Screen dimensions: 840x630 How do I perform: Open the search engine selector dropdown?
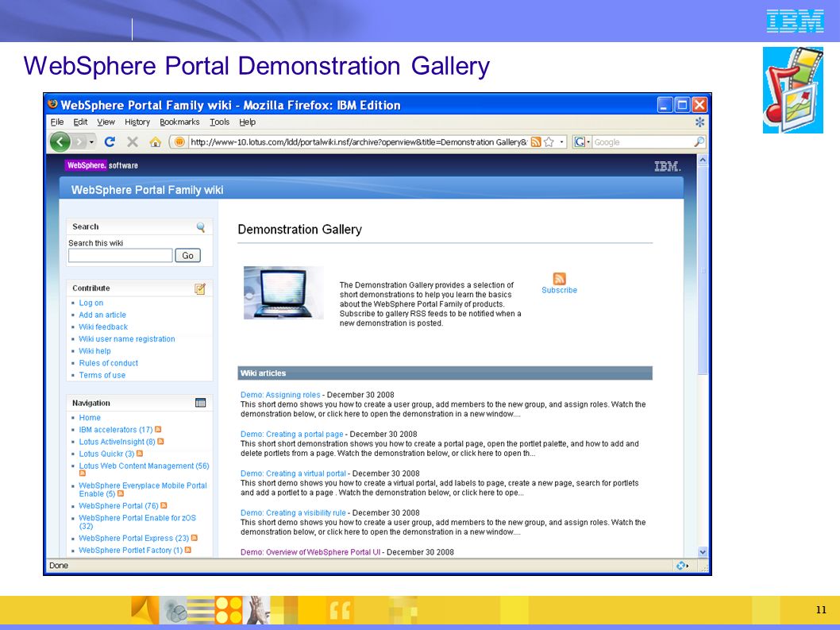tap(582, 142)
